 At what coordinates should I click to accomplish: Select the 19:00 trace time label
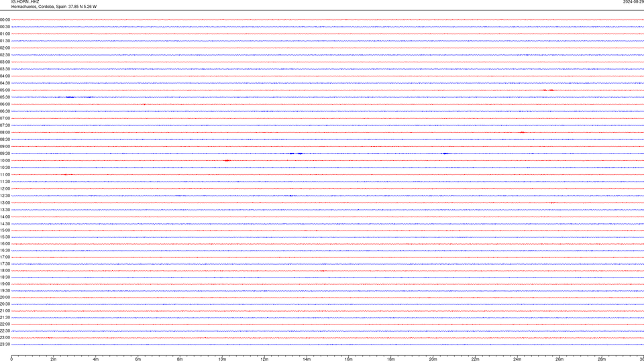(5, 284)
